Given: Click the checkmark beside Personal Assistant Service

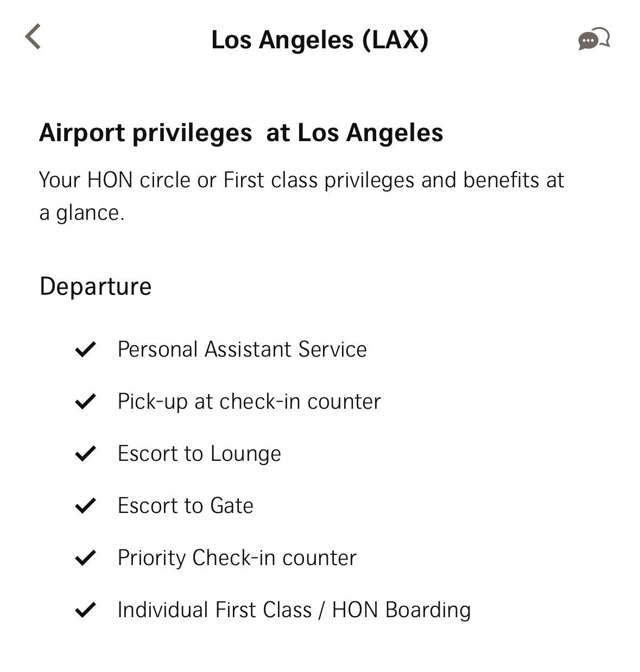Looking at the screenshot, I should pyautogui.click(x=85, y=350).
